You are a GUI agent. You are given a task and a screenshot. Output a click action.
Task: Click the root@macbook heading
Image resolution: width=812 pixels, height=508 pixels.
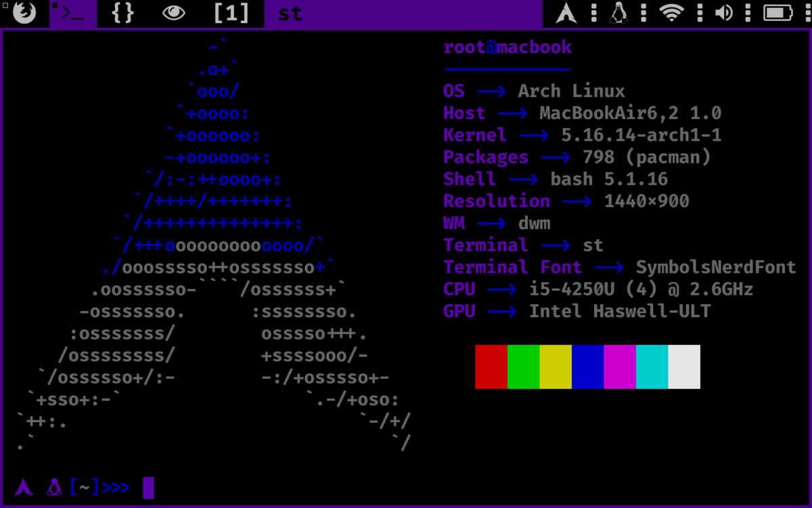[x=507, y=47]
